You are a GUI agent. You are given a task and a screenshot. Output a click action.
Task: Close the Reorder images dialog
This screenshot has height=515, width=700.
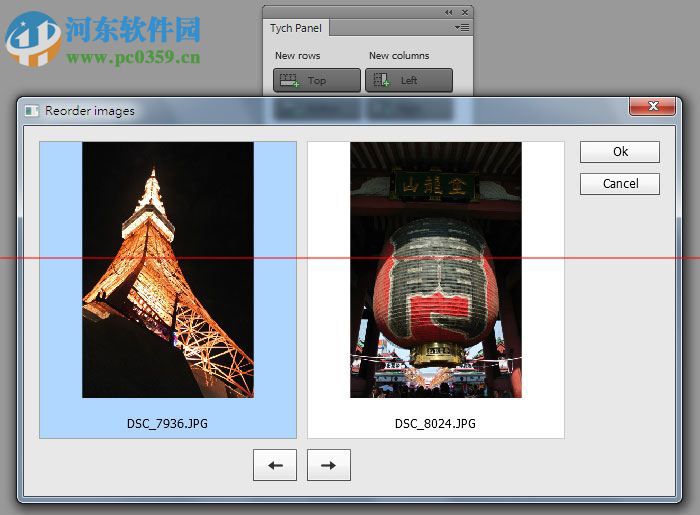tap(653, 106)
